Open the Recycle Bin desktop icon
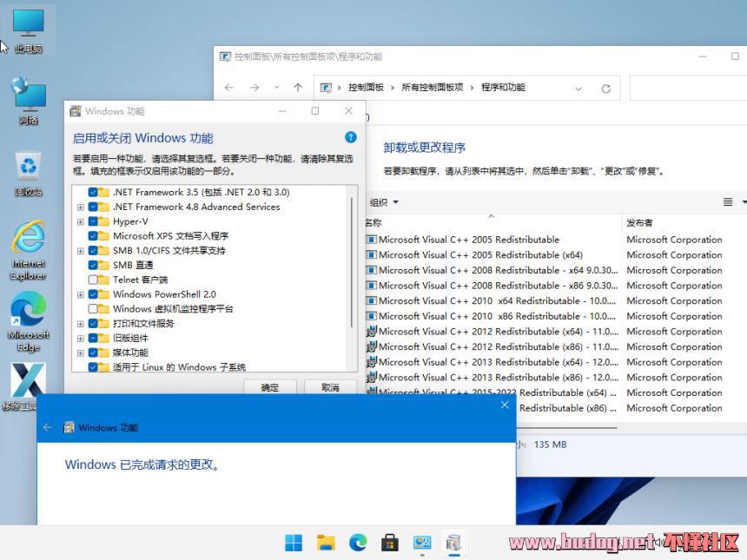 pos(28,175)
